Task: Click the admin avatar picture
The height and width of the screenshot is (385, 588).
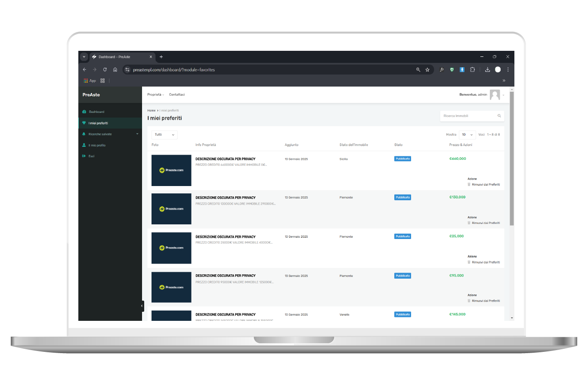Action: point(495,95)
